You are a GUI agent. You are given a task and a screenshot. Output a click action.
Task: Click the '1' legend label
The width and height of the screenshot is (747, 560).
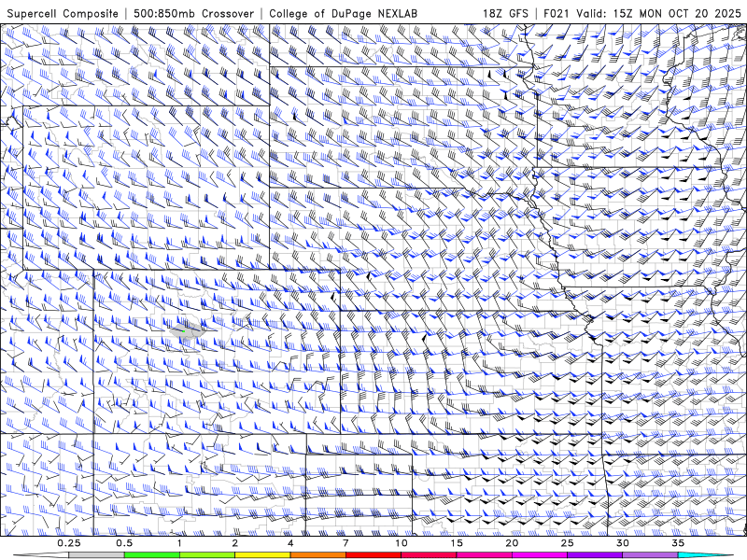(179, 543)
